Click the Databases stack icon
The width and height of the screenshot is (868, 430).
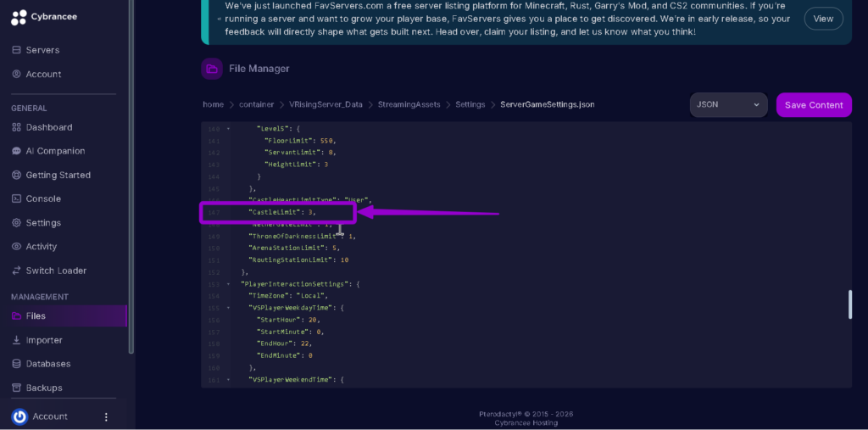[17, 364]
